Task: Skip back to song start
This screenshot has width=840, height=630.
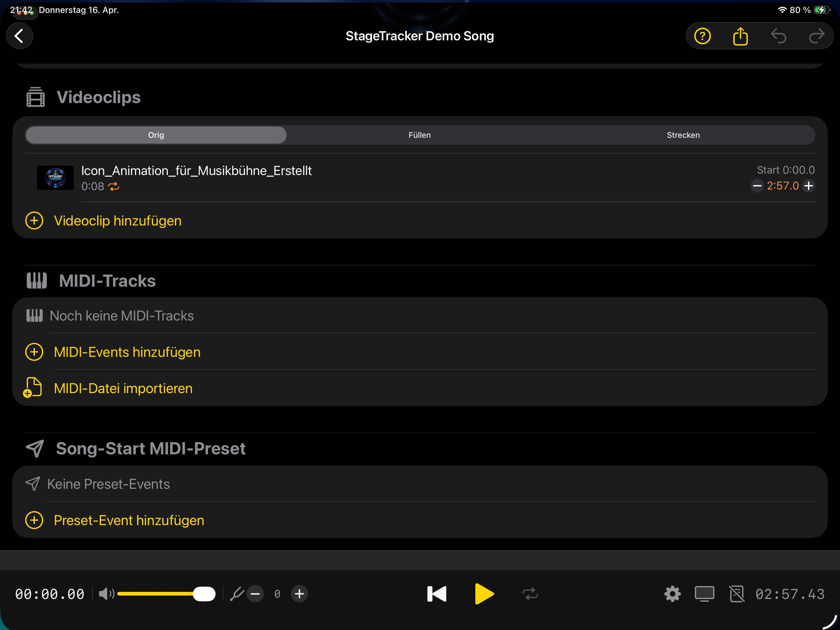Action: point(437,593)
